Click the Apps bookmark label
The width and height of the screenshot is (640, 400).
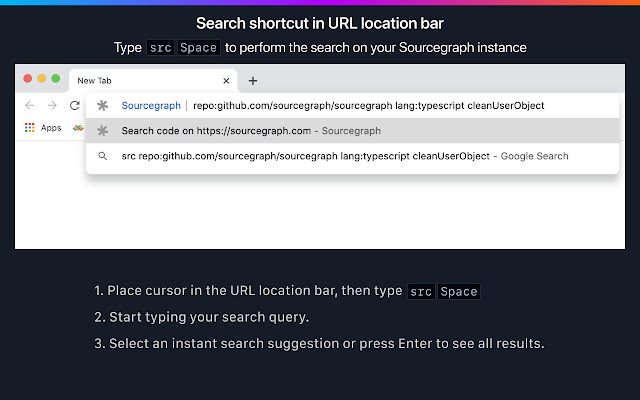coord(51,128)
